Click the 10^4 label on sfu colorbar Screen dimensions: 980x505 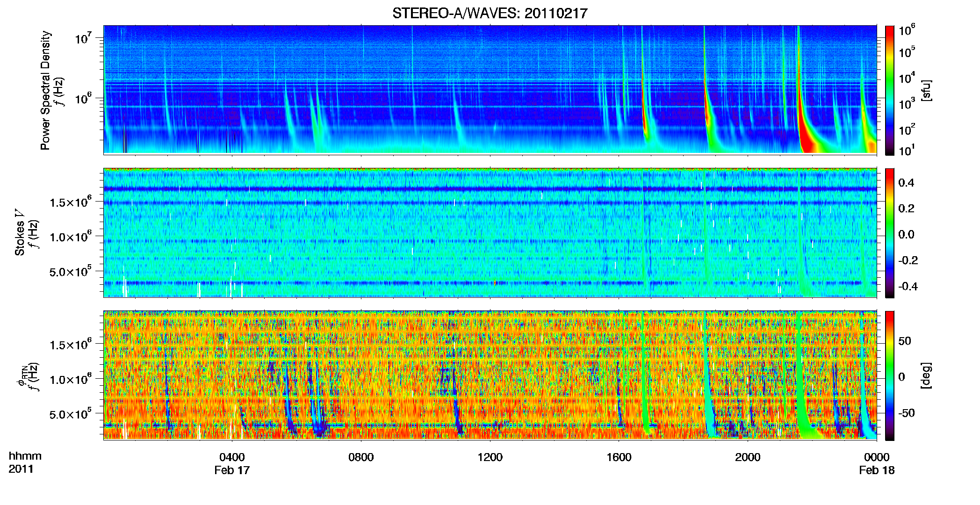pyautogui.click(x=907, y=78)
